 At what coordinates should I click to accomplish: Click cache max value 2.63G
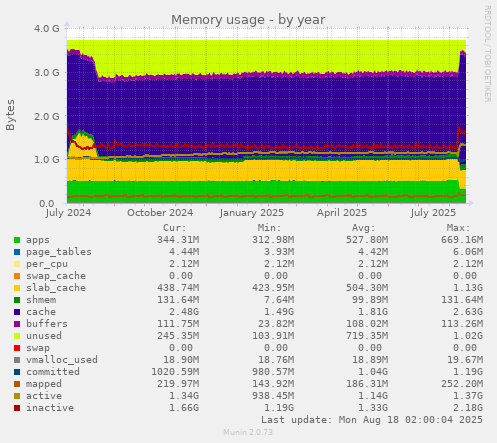coord(468,312)
